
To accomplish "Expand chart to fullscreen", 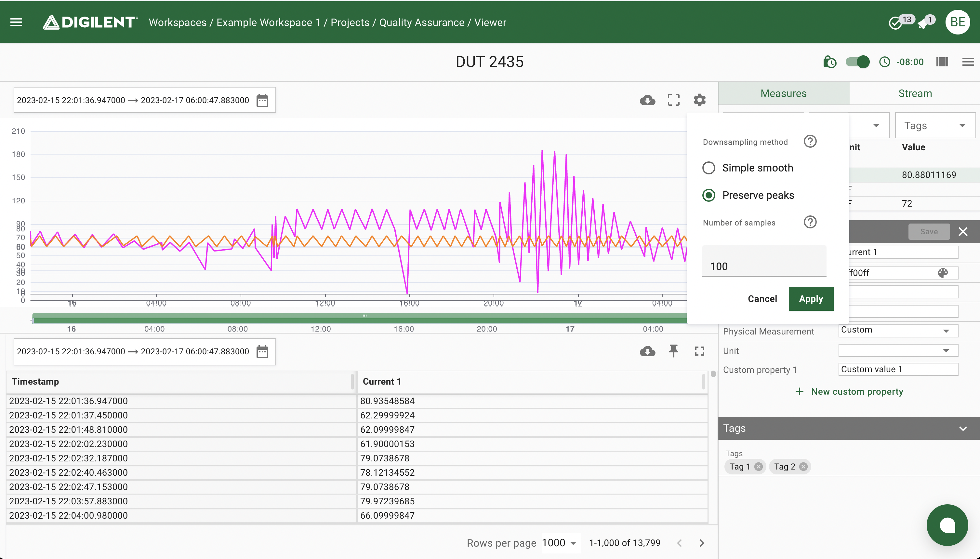I will [673, 100].
